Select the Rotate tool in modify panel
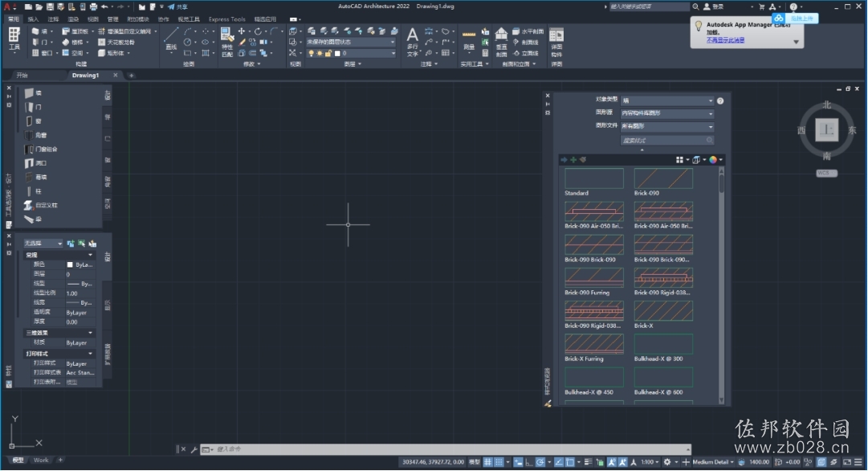The width and height of the screenshot is (868, 471). click(258, 31)
